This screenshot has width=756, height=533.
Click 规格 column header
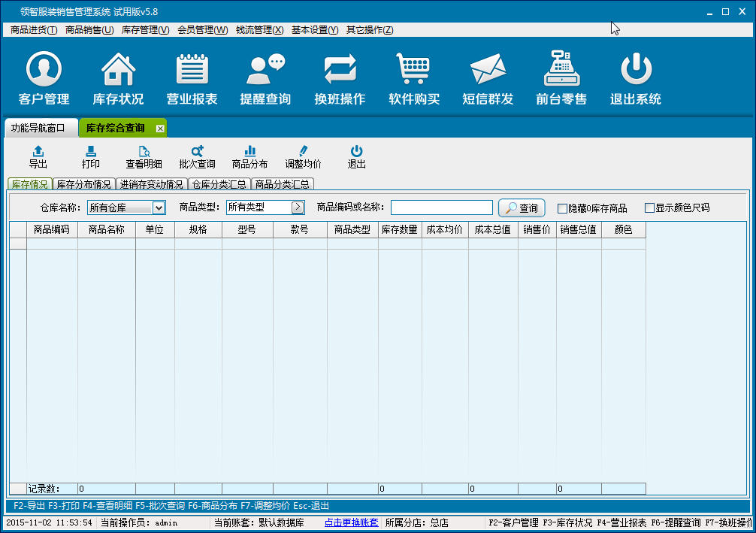point(198,229)
